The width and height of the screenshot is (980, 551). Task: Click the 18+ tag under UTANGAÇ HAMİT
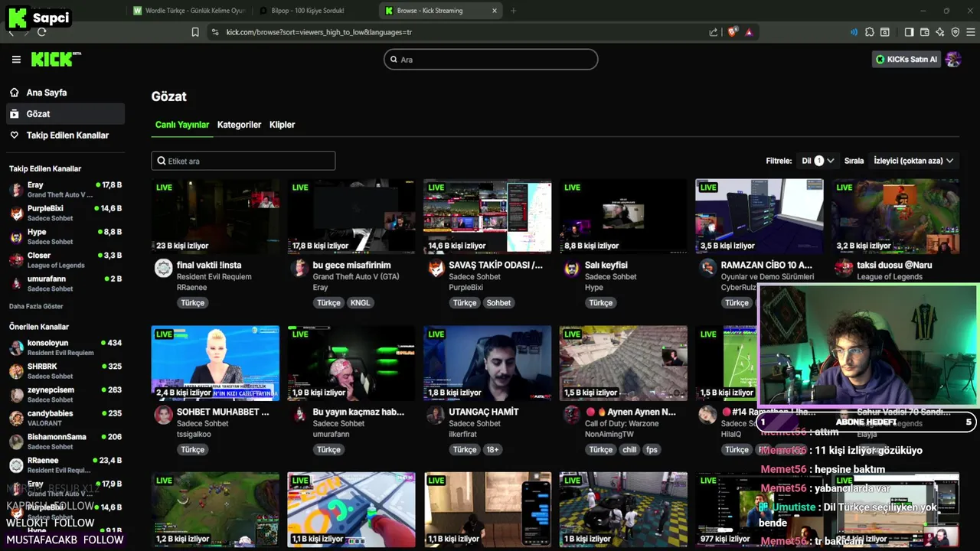tap(492, 450)
